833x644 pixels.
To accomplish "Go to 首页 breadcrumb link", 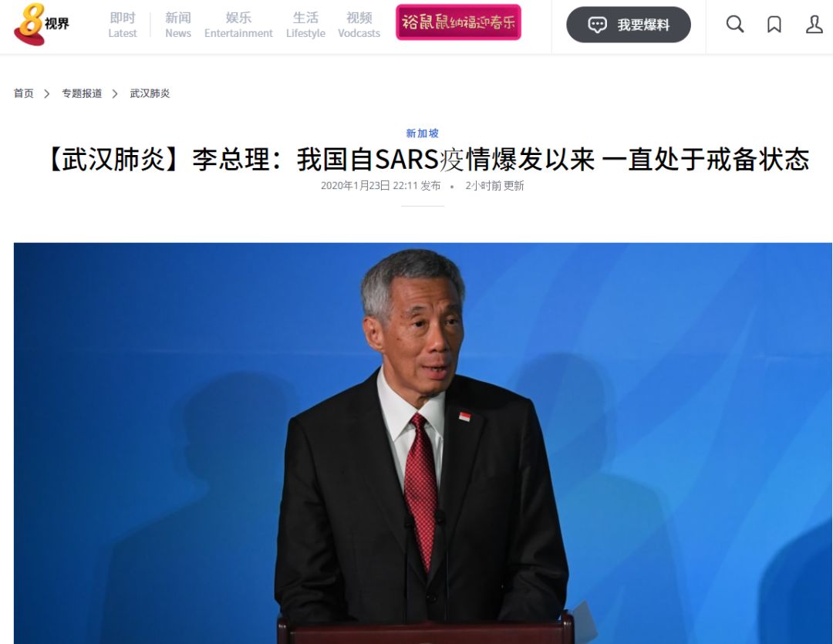I will pos(23,93).
